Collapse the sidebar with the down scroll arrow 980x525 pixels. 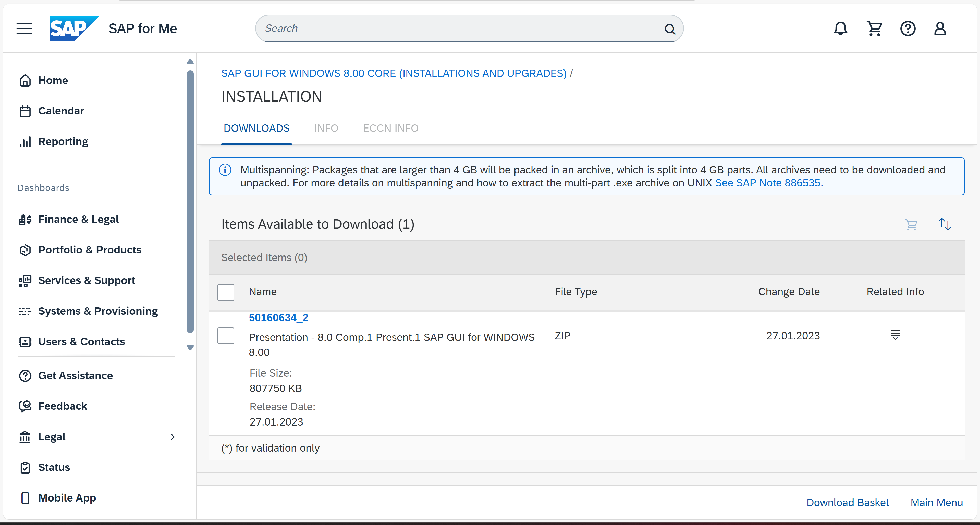190,348
